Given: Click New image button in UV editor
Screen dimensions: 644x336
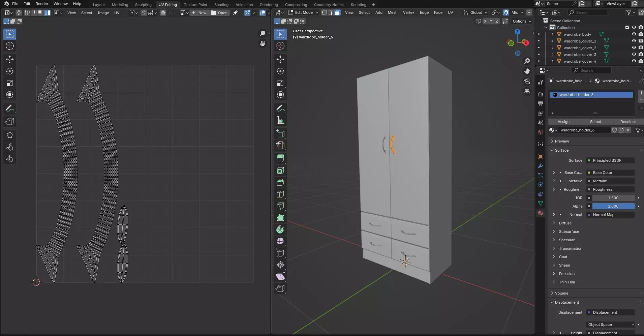Looking at the screenshot, I should tap(199, 13).
